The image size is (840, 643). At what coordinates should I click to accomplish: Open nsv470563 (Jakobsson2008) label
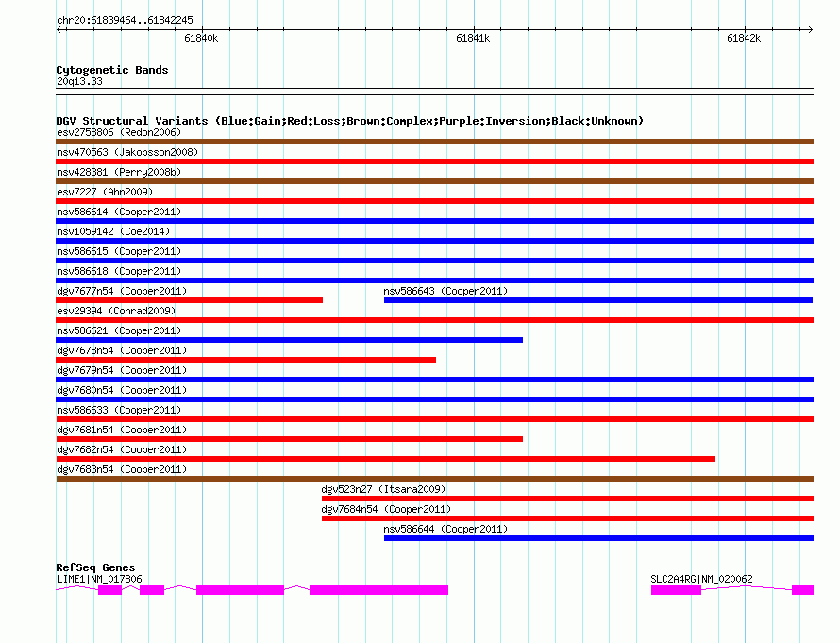127,152
